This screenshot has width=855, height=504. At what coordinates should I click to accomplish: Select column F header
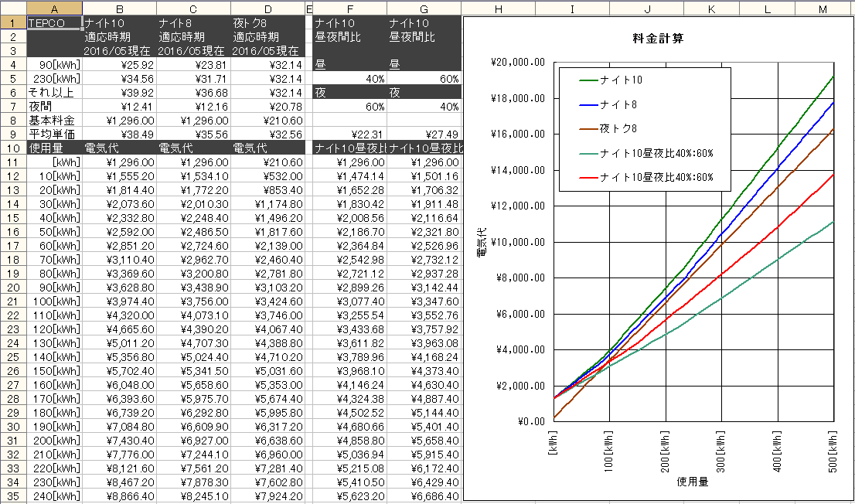[349, 9]
